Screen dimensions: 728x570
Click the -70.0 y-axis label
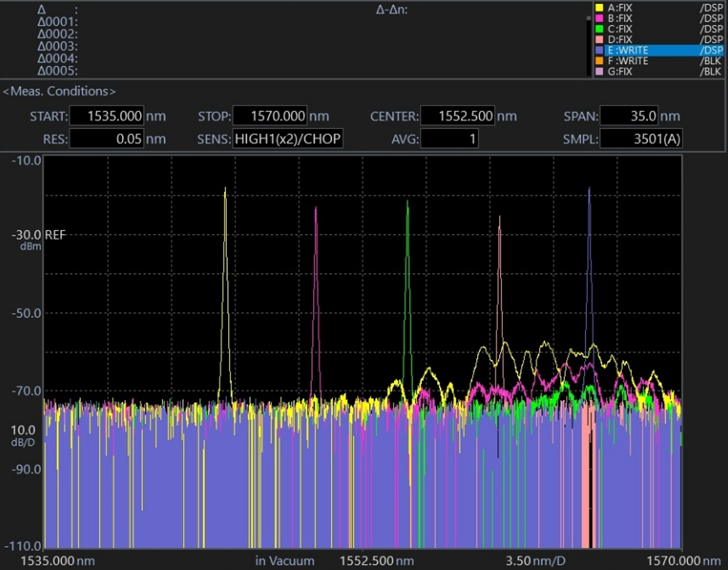tap(26, 391)
